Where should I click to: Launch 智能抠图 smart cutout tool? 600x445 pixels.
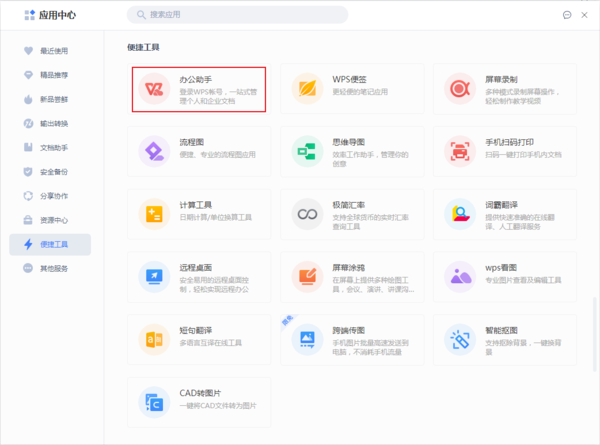[460, 339]
